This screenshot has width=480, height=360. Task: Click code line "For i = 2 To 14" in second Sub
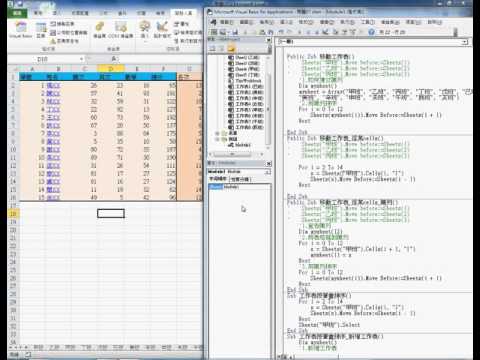pyautogui.click(x=321, y=167)
